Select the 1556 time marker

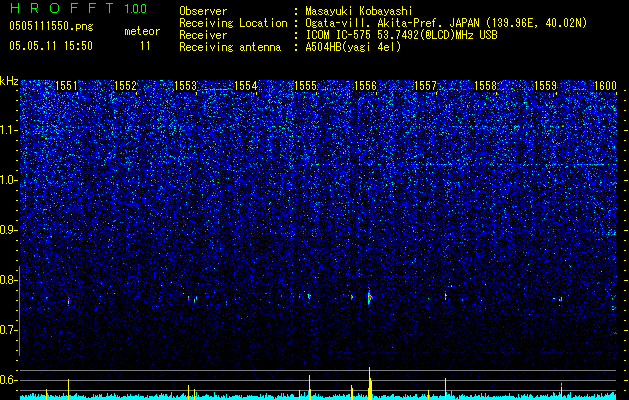click(365, 86)
